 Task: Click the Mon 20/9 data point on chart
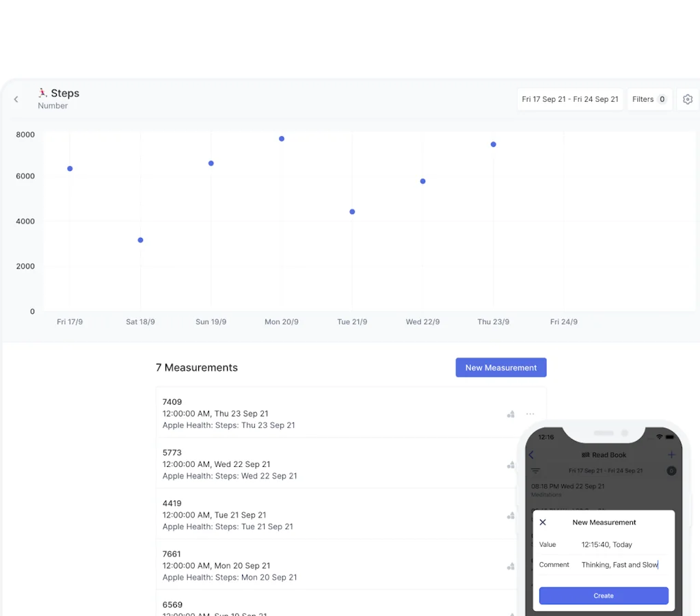pyautogui.click(x=282, y=139)
